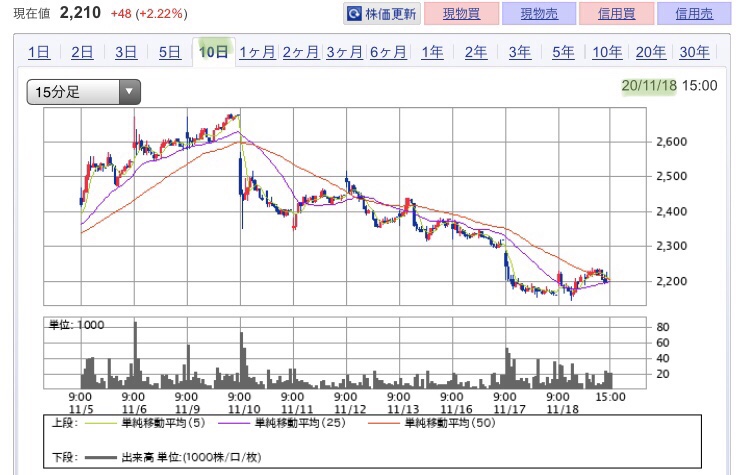The width and height of the screenshot is (737, 475).
Task: Click the current price 2,210
Action: (x=80, y=13)
